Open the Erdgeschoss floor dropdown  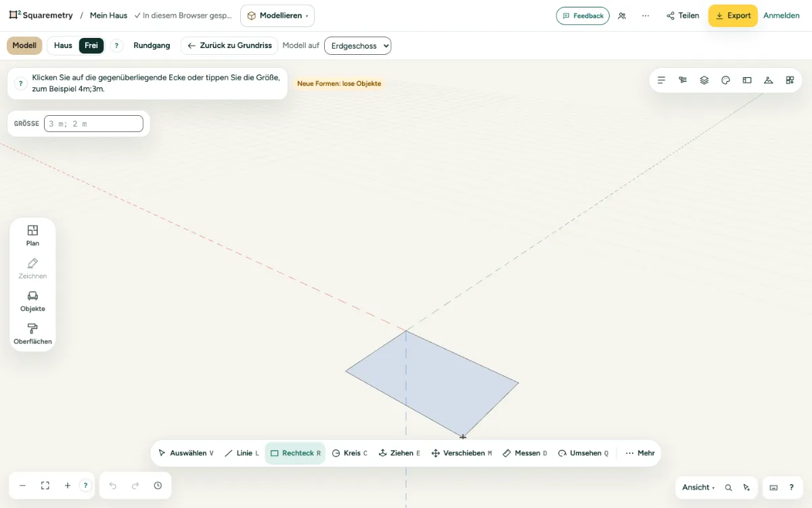358,45
